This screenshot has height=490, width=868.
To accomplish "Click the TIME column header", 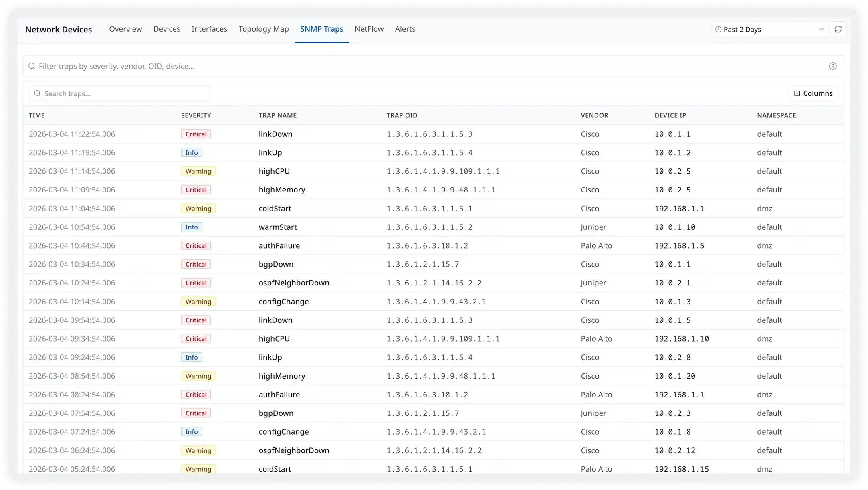I will pos(37,115).
